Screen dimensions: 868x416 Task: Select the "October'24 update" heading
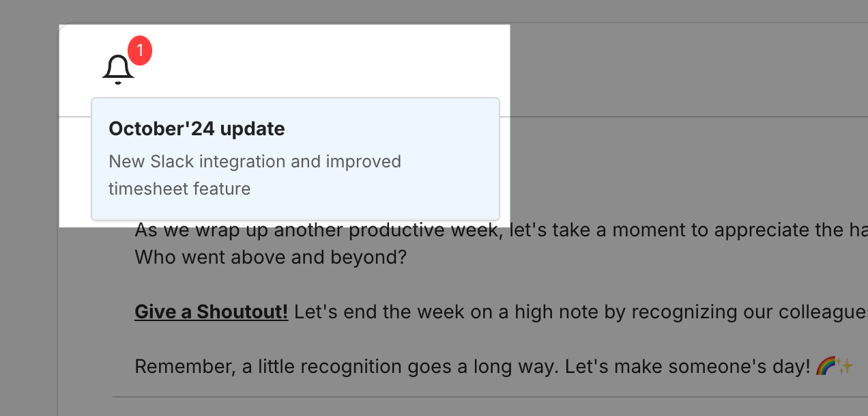[197, 128]
